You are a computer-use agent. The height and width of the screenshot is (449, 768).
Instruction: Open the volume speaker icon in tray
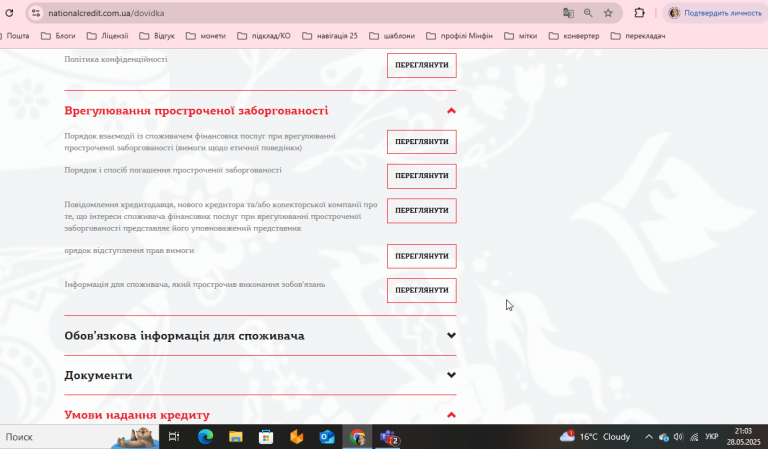[x=678, y=437]
